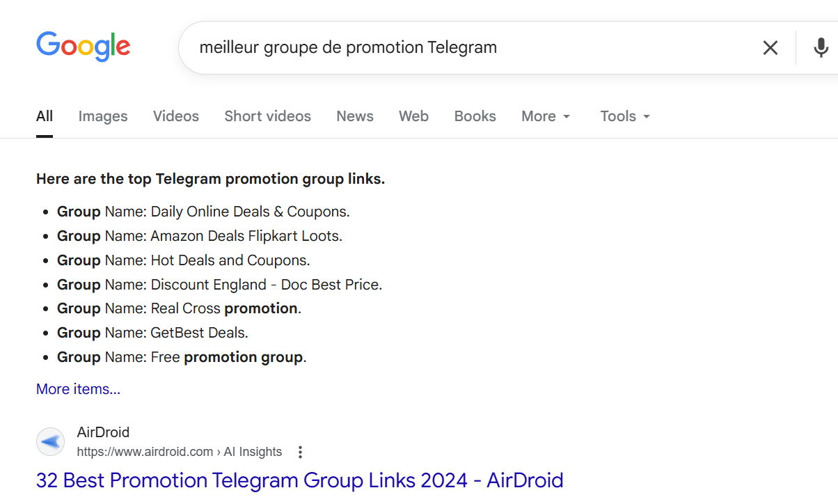
Task: View News results for the query
Action: (x=354, y=116)
